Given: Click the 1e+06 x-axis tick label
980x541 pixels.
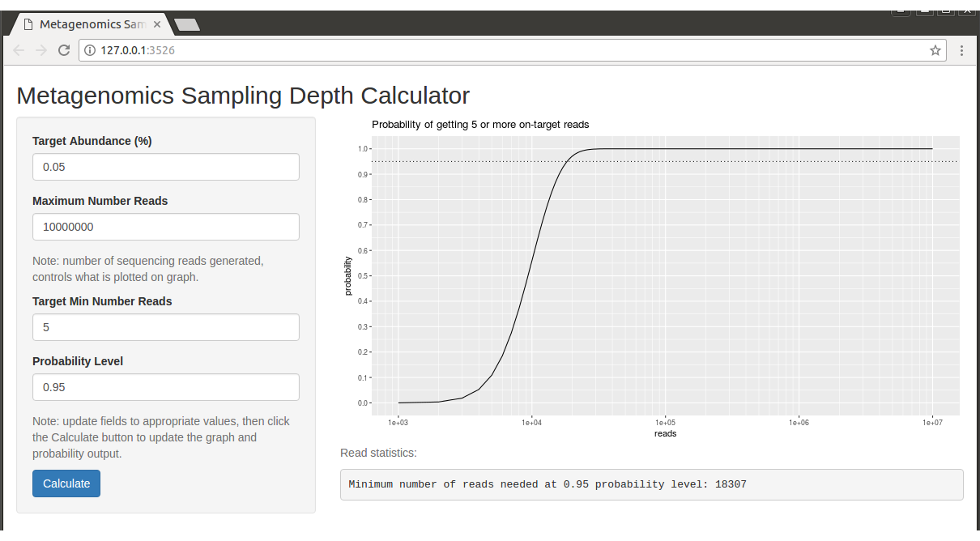Looking at the screenshot, I should tap(799, 422).
